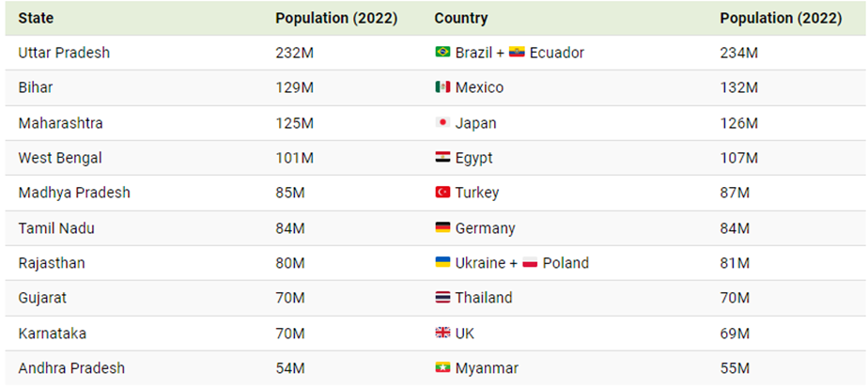
Task: Select Egypt's 107M population value
Action: 738,158
